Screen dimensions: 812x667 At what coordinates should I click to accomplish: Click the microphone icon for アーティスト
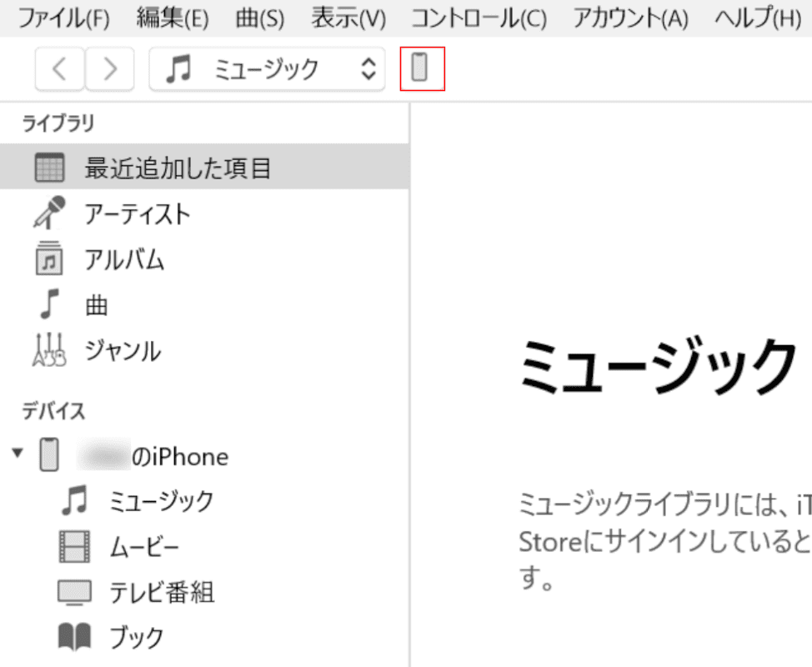(50, 213)
